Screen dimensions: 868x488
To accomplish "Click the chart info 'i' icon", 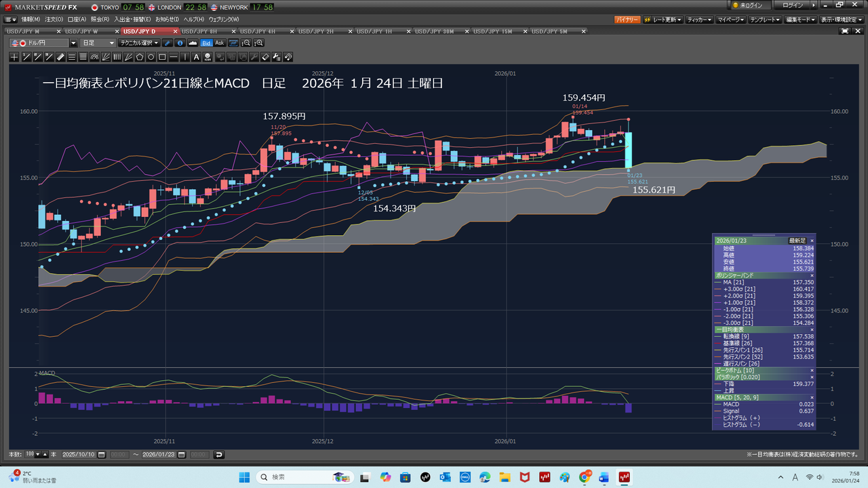I will tap(180, 43).
